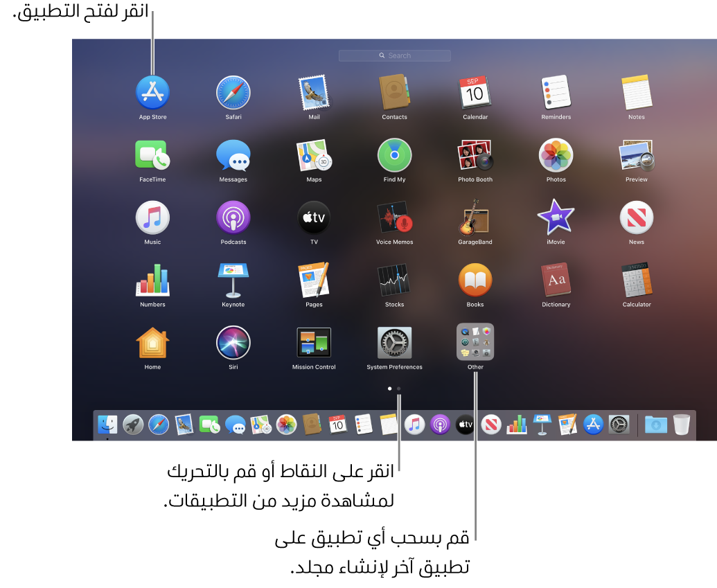Open Contacts from the Dock
Image resolution: width=717 pixels, height=588 pixels.
[x=312, y=425]
